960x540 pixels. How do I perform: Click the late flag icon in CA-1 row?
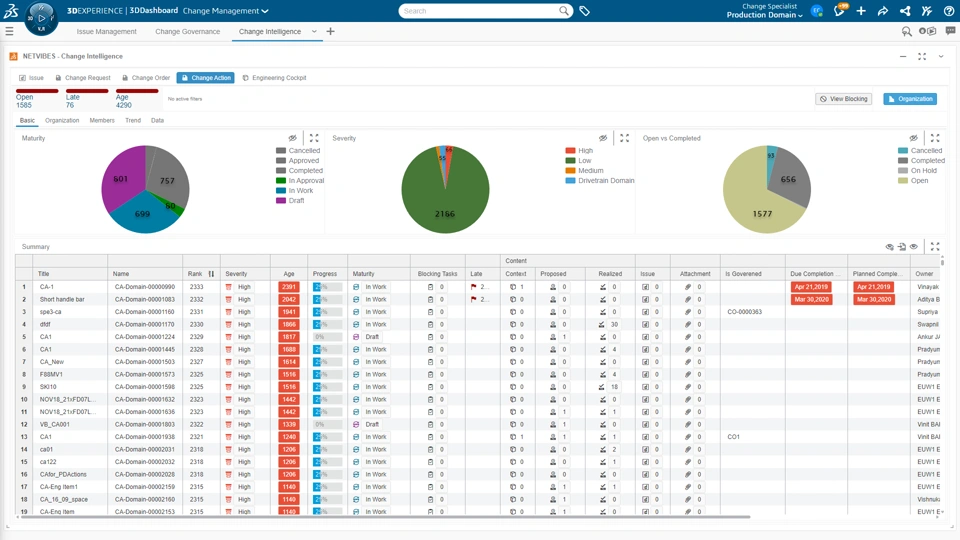473,287
